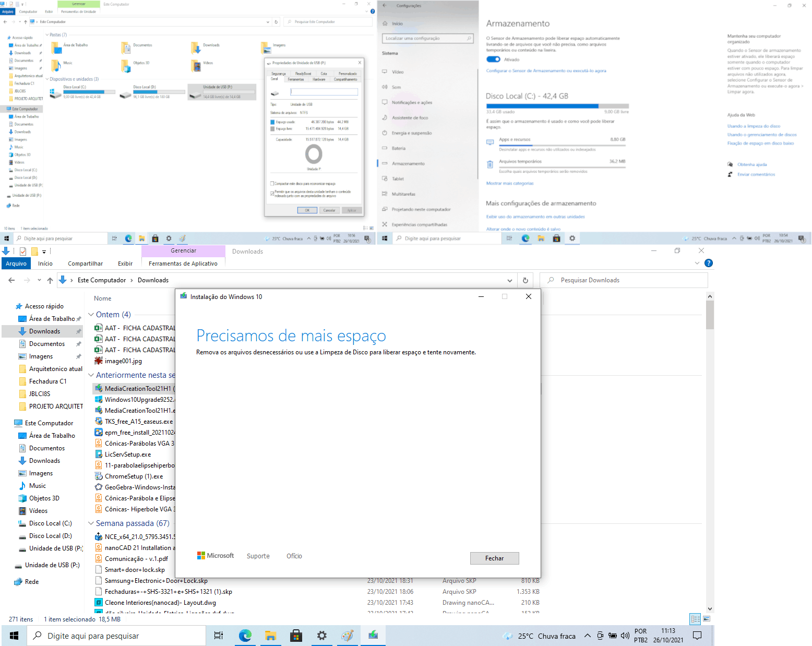Click the Gerenciar contextual tab header
812x646 pixels.
click(183, 251)
